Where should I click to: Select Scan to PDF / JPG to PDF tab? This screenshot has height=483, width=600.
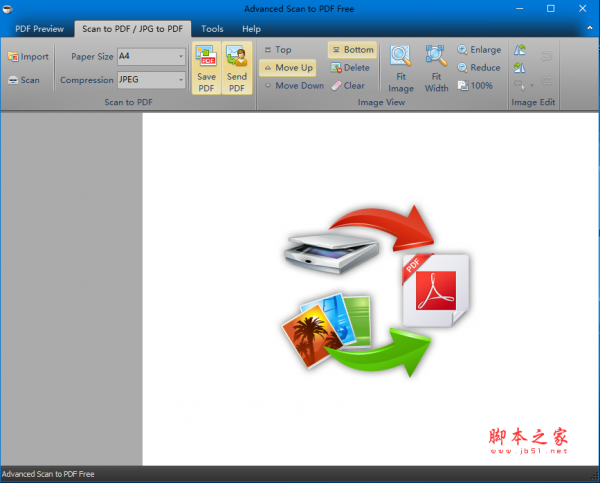point(132,29)
